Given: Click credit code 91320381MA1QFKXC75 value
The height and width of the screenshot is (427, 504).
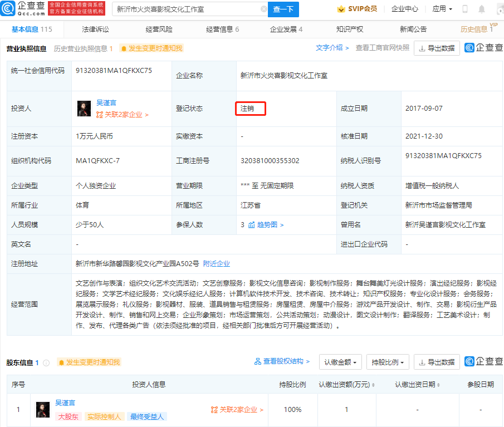Looking at the screenshot, I should click(x=114, y=71).
